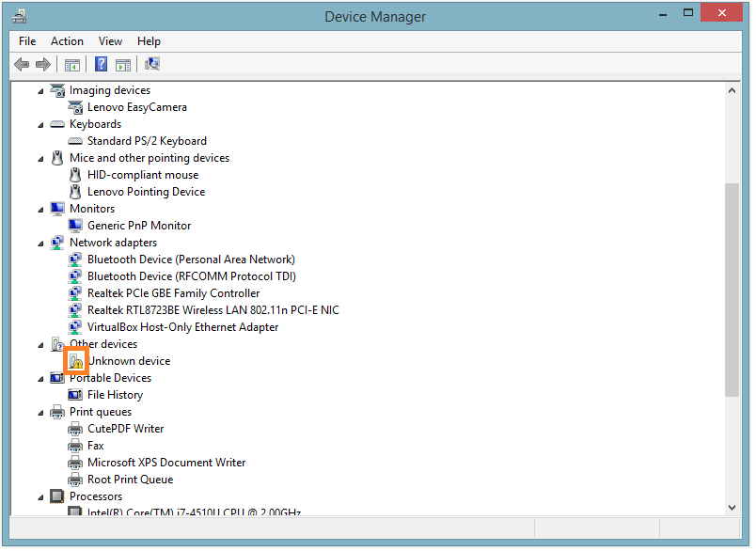
Task: Collapse the Imaging devices node
Action: 41,91
